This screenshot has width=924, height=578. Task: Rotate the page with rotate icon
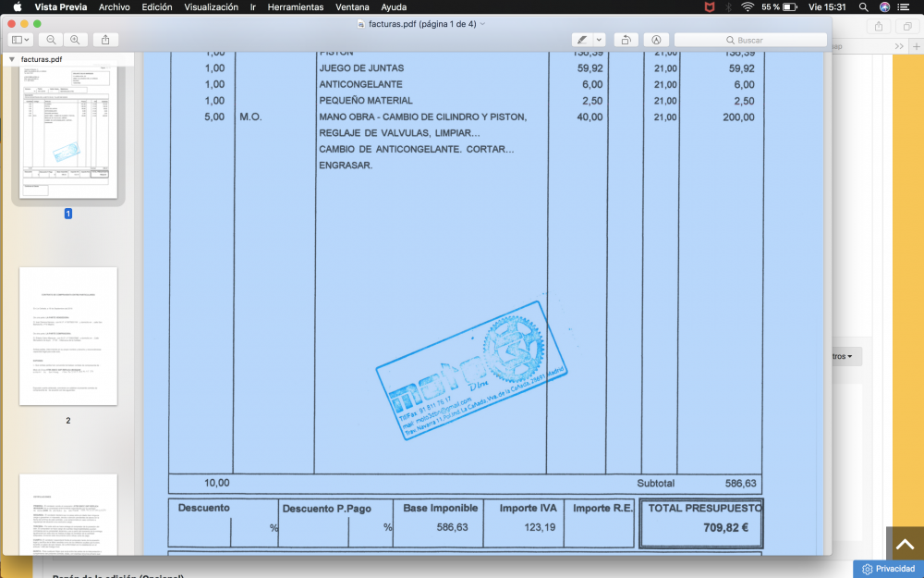pos(626,40)
